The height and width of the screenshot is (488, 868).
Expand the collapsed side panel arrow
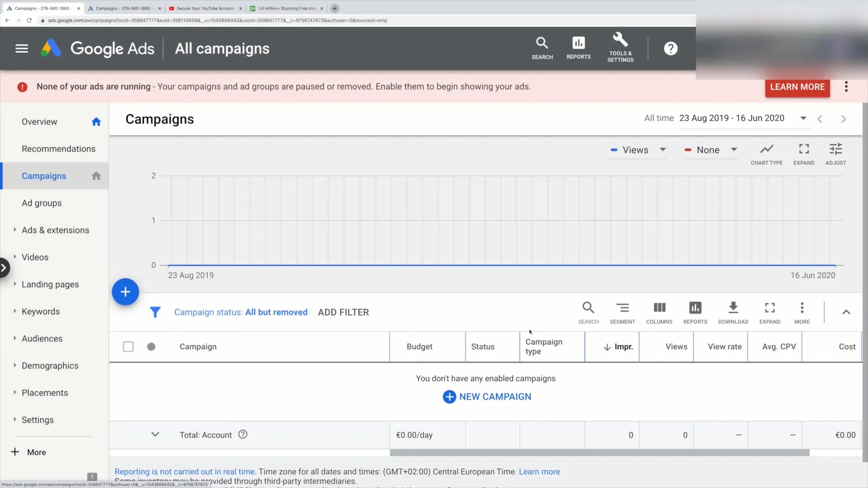4,267
